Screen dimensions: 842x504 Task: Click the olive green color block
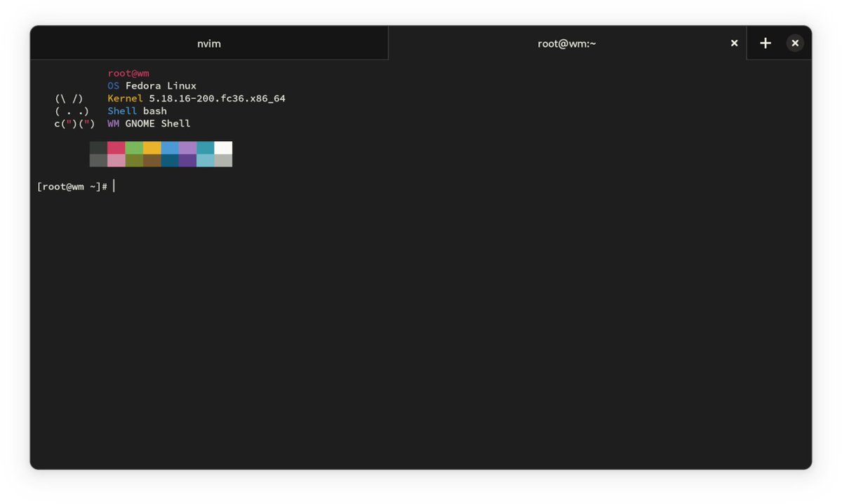tap(134, 161)
